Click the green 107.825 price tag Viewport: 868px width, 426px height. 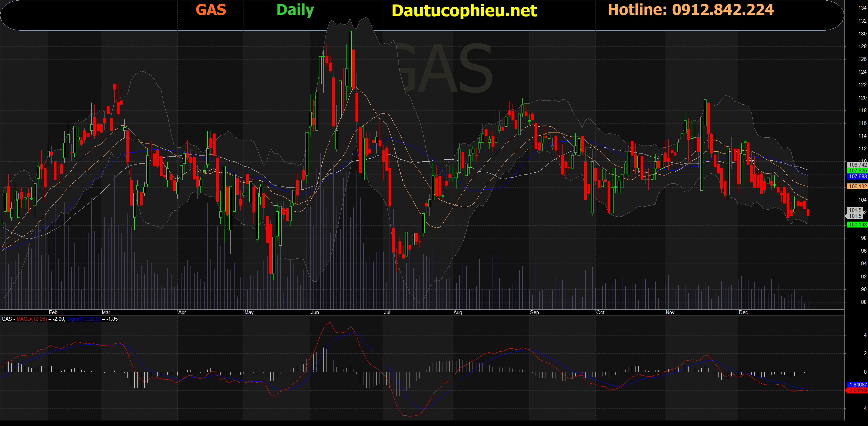(857, 171)
